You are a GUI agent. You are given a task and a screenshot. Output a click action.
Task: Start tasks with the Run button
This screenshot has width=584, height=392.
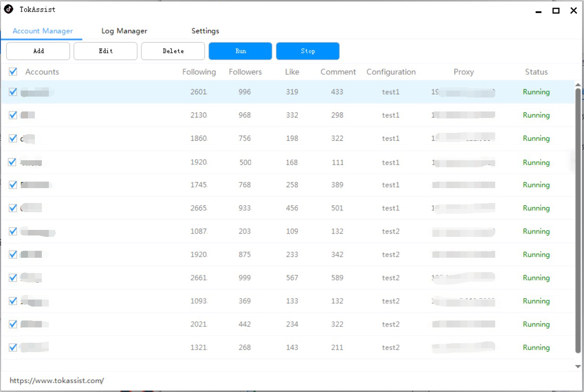click(x=240, y=51)
